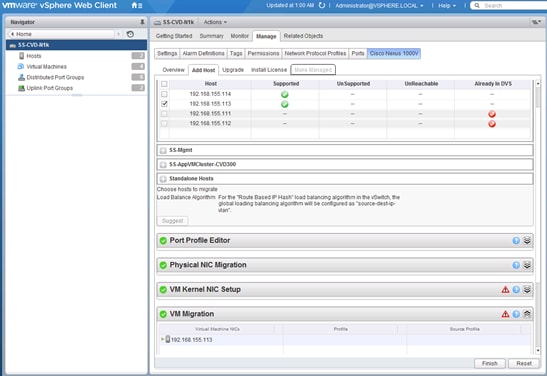Click the Hosts icon in Navigator
Viewport: 547px width, 376px height.
click(x=22, y=56)
